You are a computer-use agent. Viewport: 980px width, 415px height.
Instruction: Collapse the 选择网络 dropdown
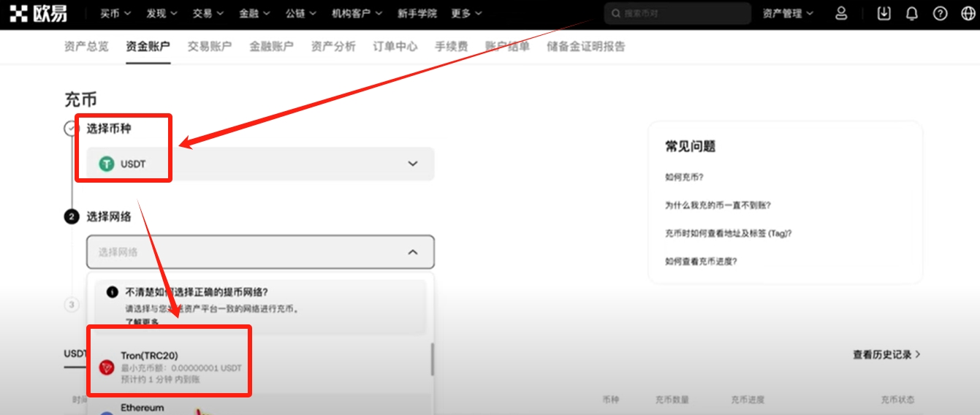pyautogui.click(x=412, y=252)
